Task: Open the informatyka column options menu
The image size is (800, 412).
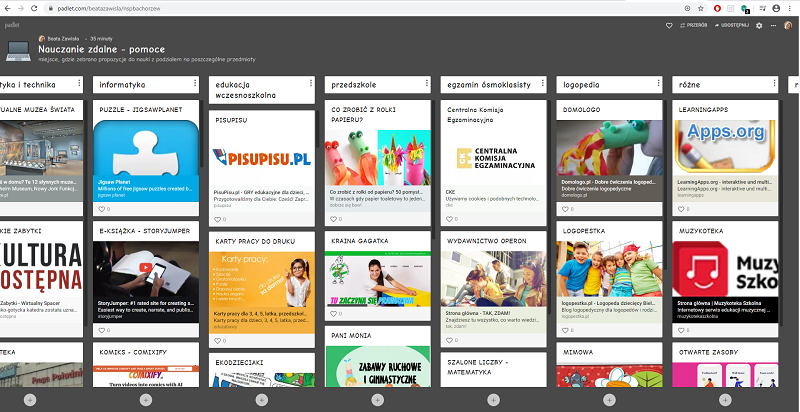Action: [195, 83]
